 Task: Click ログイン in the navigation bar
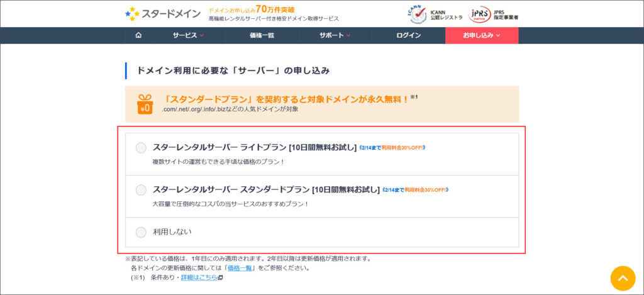tap(408, 35)
